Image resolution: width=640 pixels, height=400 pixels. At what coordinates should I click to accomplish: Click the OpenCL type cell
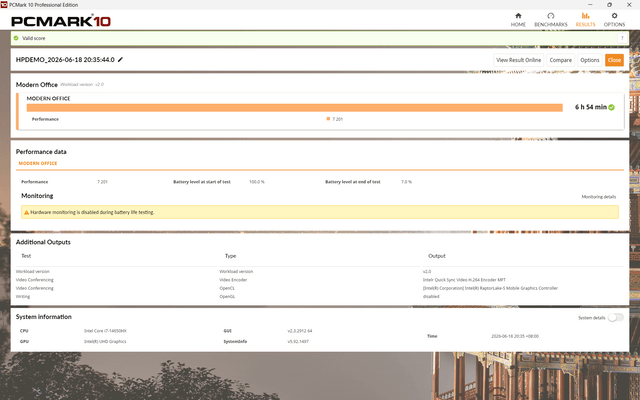coord(227,288)
